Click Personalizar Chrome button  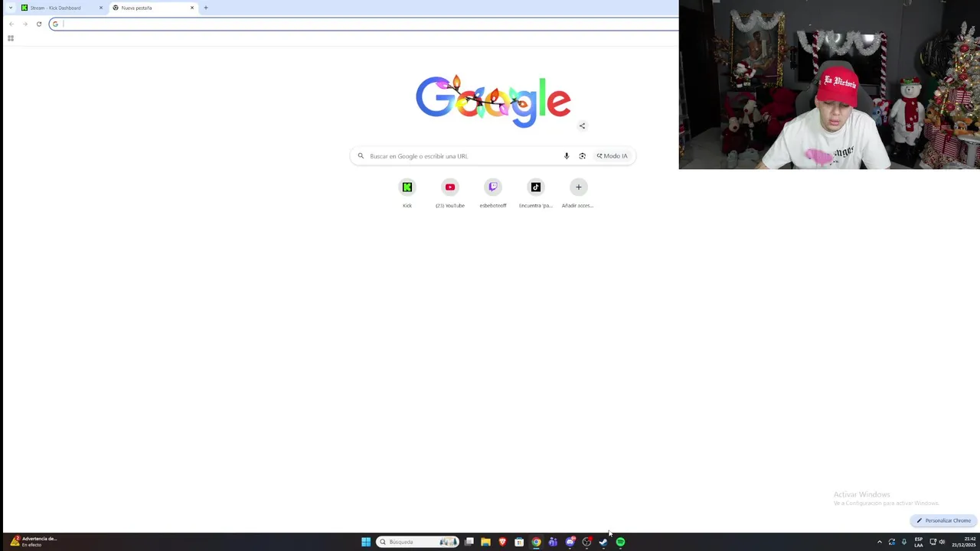(x=943, y=520)
